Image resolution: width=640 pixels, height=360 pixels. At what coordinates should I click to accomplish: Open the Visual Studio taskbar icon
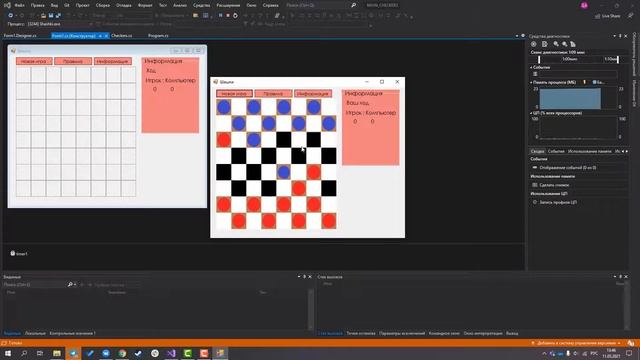pos(171,353)
